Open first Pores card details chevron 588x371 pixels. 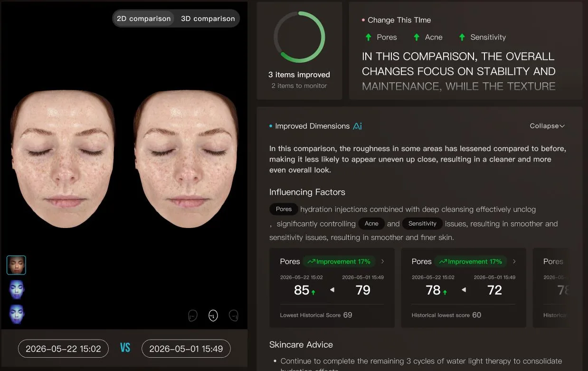[383, 261]
